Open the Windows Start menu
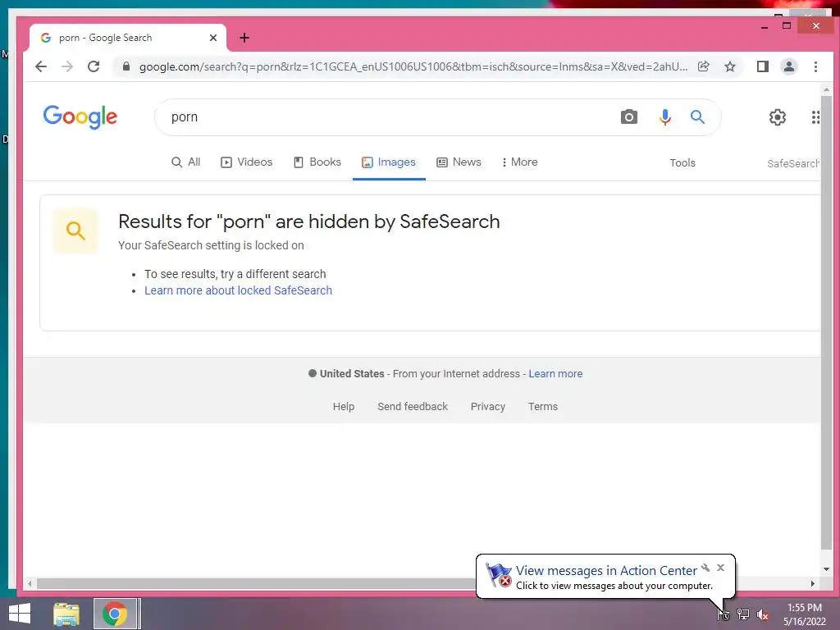The height and width of the screenshot is (630, 840). coord(20,614)
